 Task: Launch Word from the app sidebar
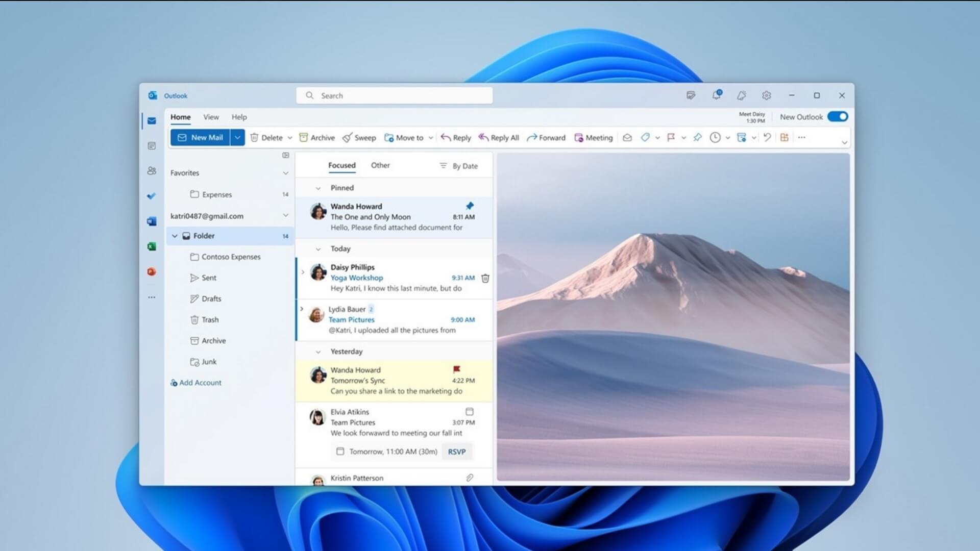coord(151,221)
